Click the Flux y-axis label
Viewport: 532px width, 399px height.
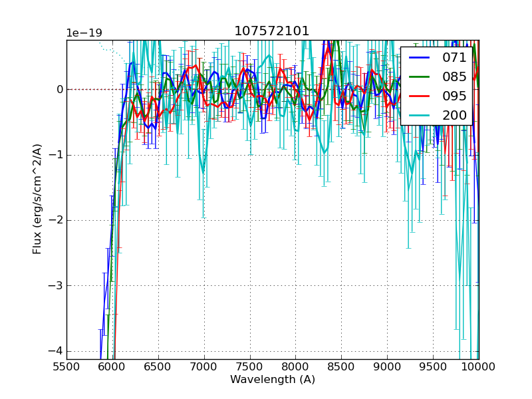coord(37,199)
